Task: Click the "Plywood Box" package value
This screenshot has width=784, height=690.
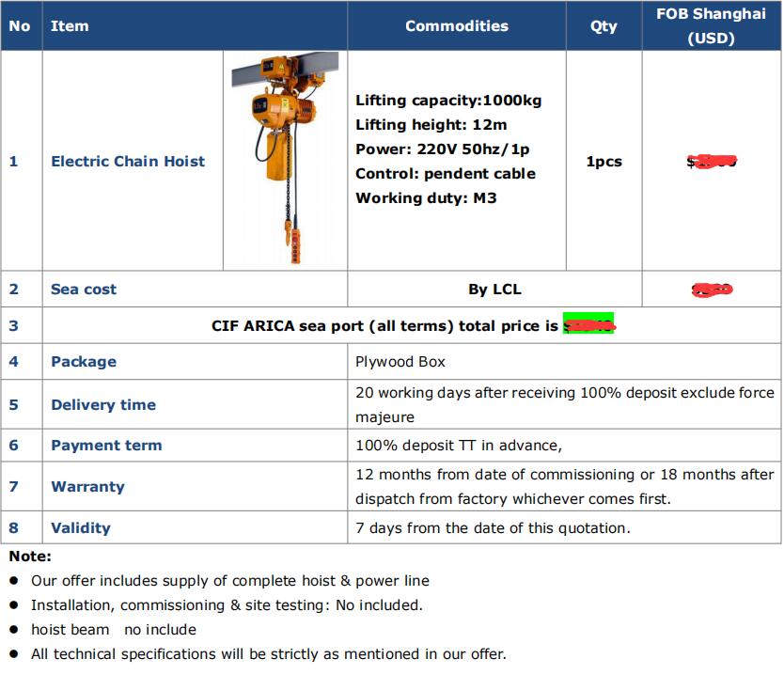Action: tap(400, 362)
